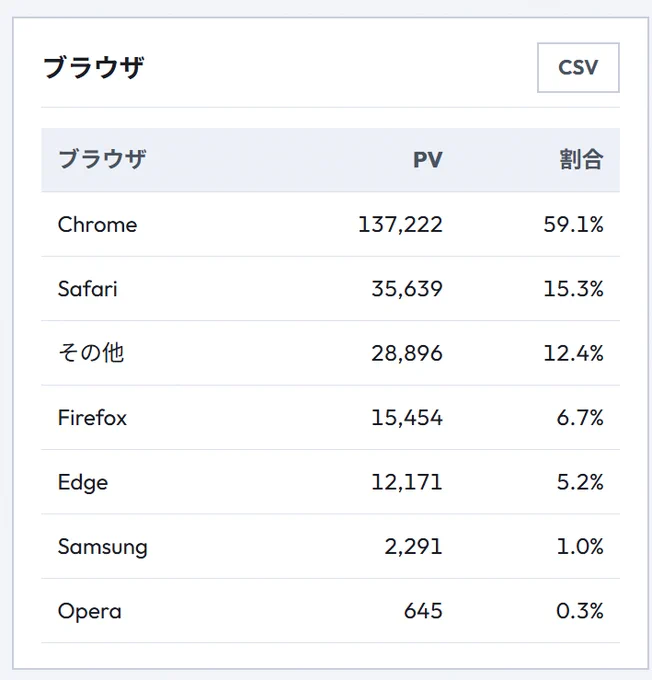This screenshot has width=652, height=680.
Task: Click the CSV export button
Action: (578, 68)
